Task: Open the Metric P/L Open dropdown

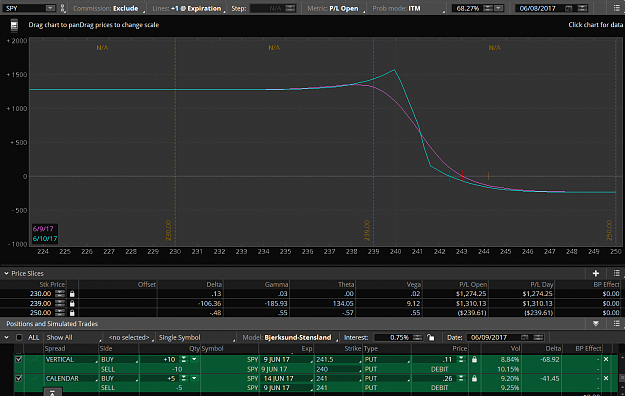Action: (336, 8)
